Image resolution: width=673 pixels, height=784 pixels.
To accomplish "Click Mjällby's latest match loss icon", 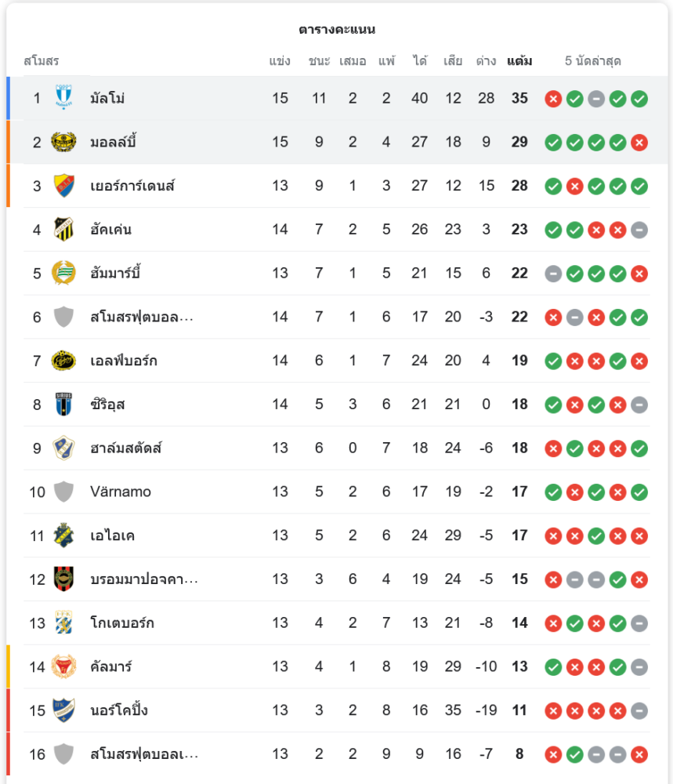I will click(639, 143).
